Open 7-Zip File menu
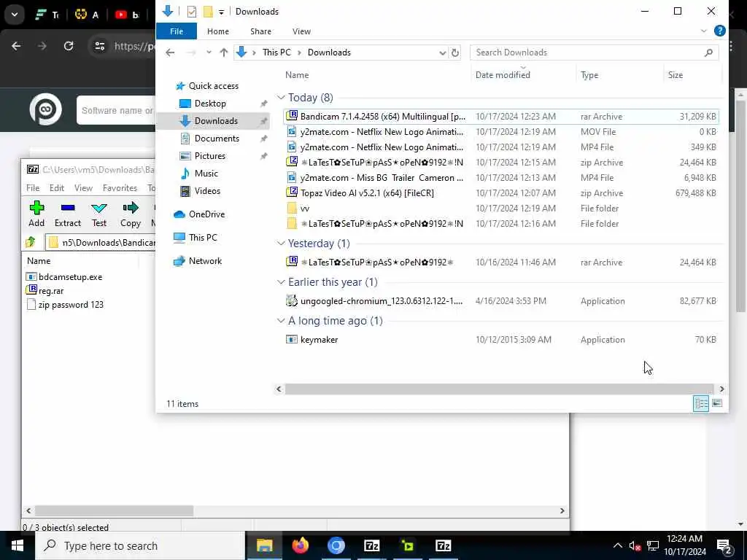Viewport: 747px width, 560px height. tap(33, 188)
